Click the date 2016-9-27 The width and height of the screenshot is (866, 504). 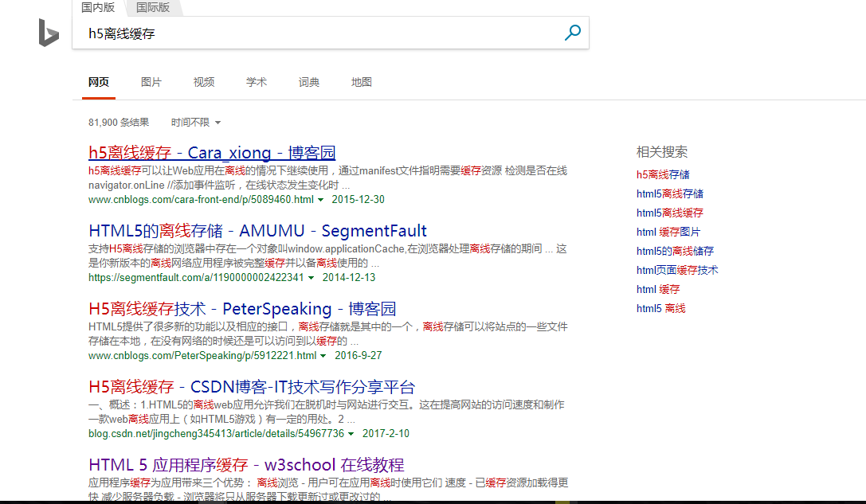point(358,355)
